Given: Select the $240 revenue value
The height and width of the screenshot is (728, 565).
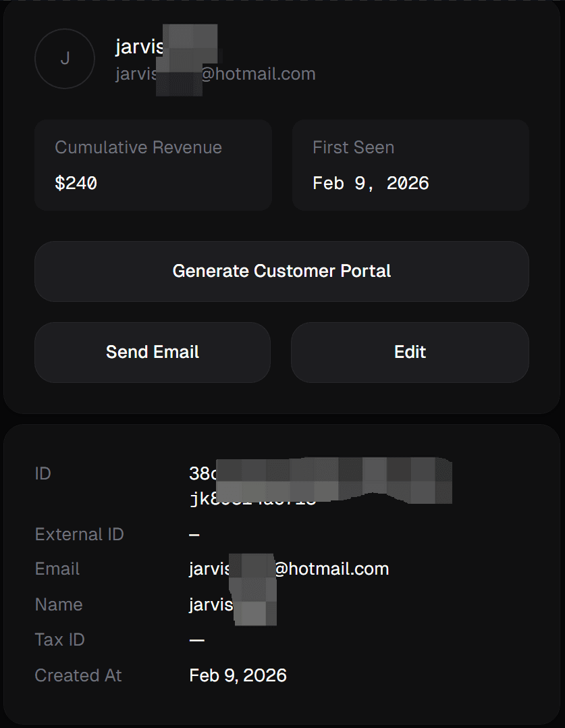Looking at the screenshot, I should coord(76,182).
